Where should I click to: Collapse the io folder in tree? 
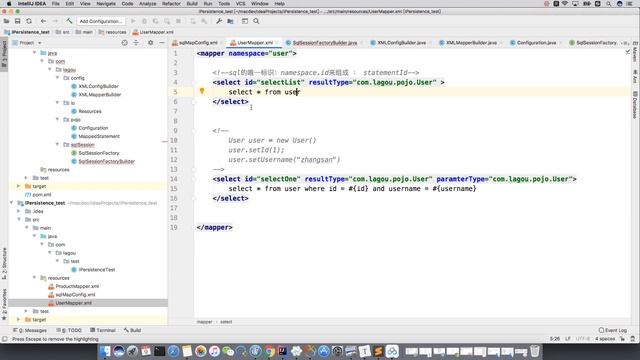click(58, 102)
